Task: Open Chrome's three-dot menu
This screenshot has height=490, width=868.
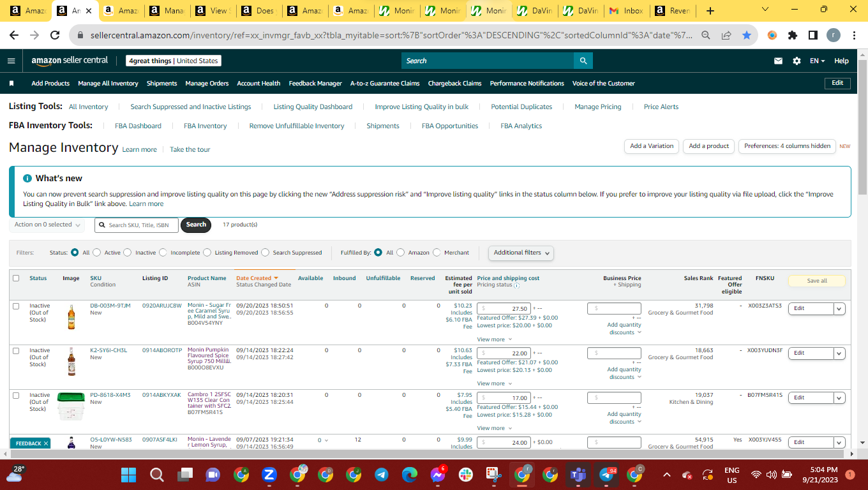Action: pos(854,35)
